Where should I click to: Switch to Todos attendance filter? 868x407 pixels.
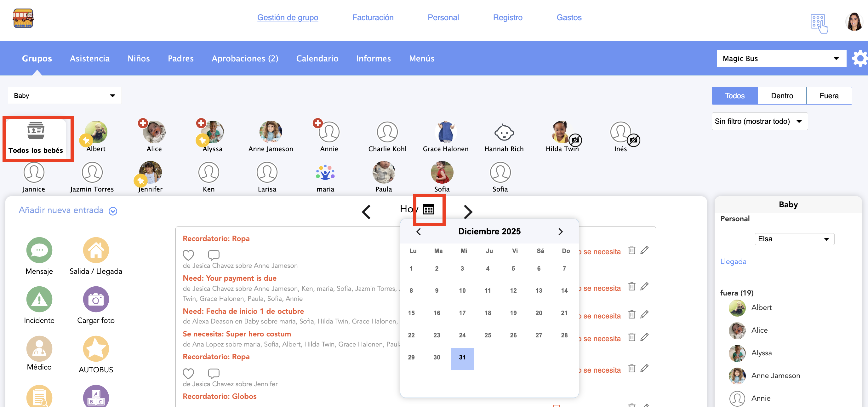coord(734,96)
